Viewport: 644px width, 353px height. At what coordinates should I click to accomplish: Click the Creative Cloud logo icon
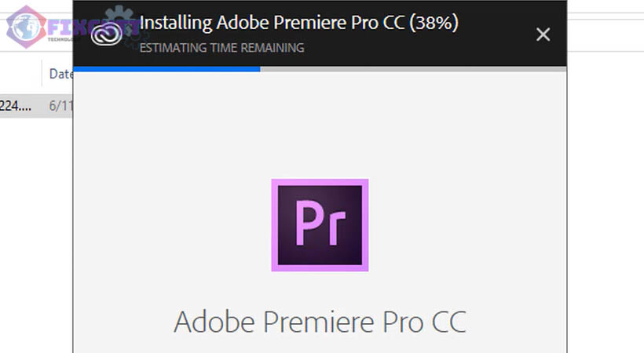105,35
